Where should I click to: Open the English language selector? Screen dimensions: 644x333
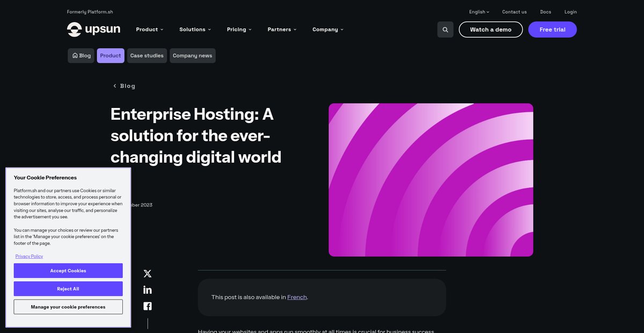point(479,12)
